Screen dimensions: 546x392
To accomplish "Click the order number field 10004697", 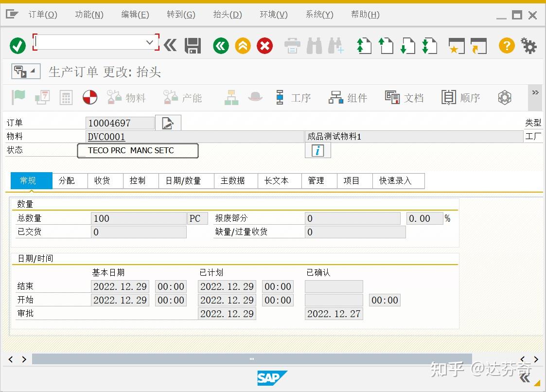I will [120, 122].
